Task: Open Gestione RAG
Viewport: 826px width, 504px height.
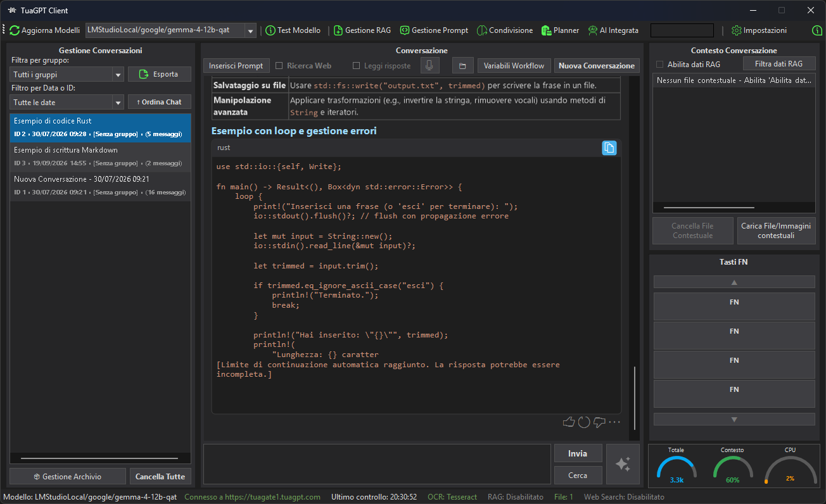Action: [x=362, y=30]
